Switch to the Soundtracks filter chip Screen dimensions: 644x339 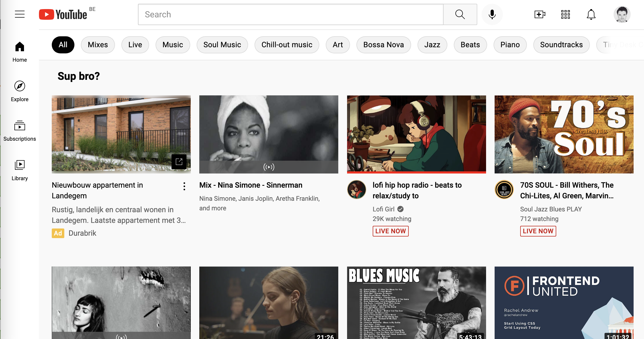561,45
